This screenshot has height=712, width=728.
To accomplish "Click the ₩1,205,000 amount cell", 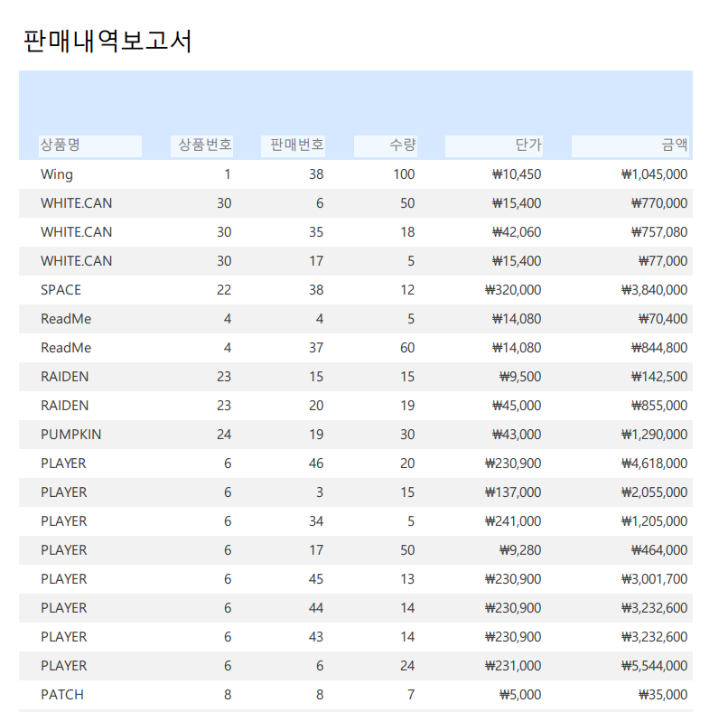I will pos(654,521).
